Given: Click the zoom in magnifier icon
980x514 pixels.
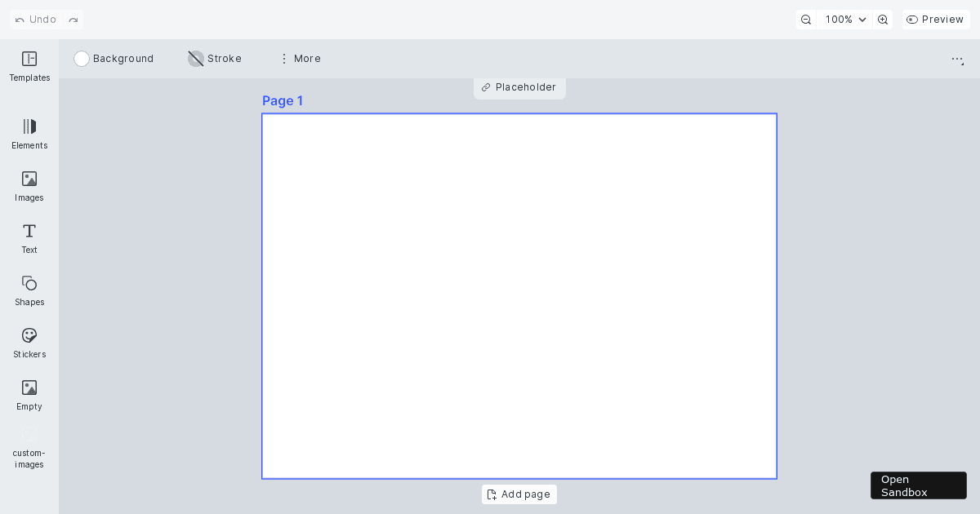Looking at the screenshot, I should tap(883, 19).
